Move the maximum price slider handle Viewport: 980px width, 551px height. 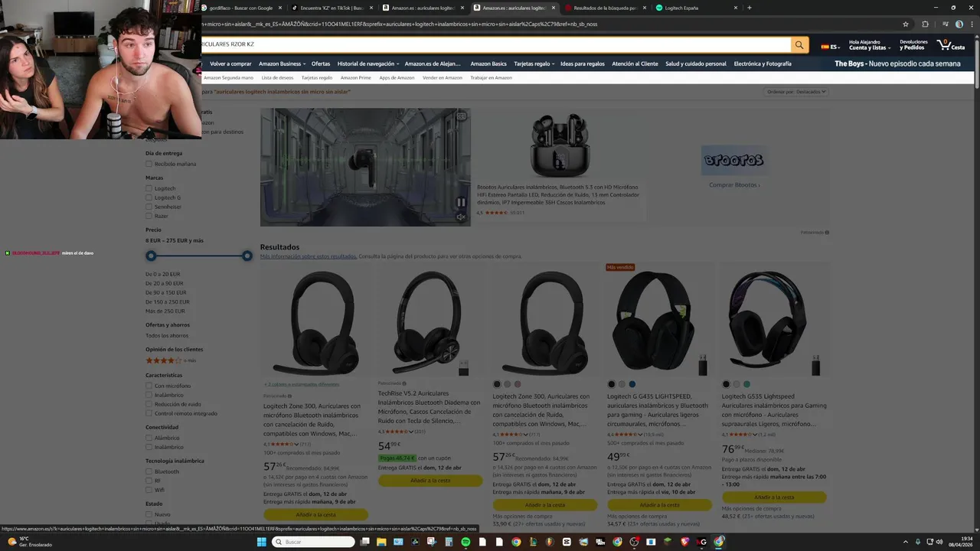pyautogui.click(x=247, y=256)
